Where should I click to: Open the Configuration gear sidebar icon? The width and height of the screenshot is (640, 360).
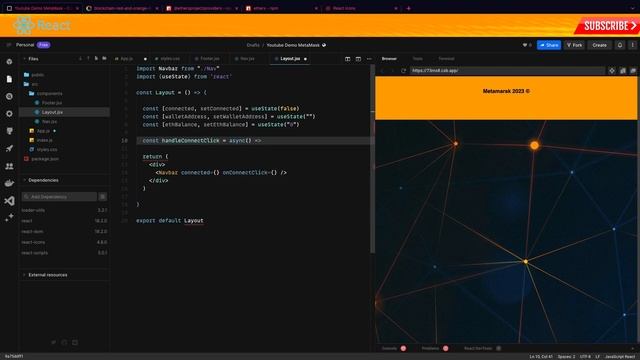pyautogui.click(x=9, y=114)
